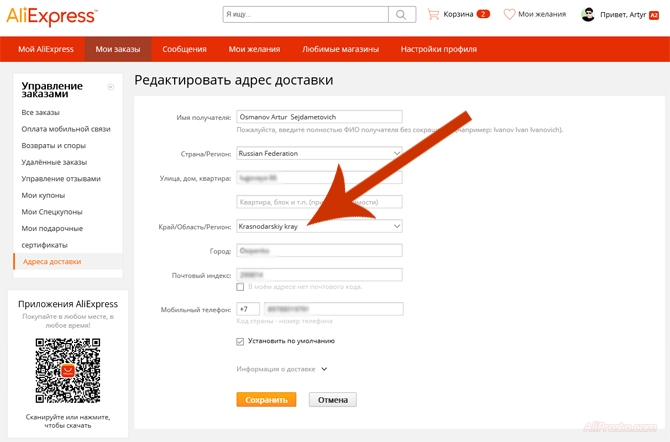The image size is (670, 442).
Task: Click the search magnifier icon
Action: 400,15
